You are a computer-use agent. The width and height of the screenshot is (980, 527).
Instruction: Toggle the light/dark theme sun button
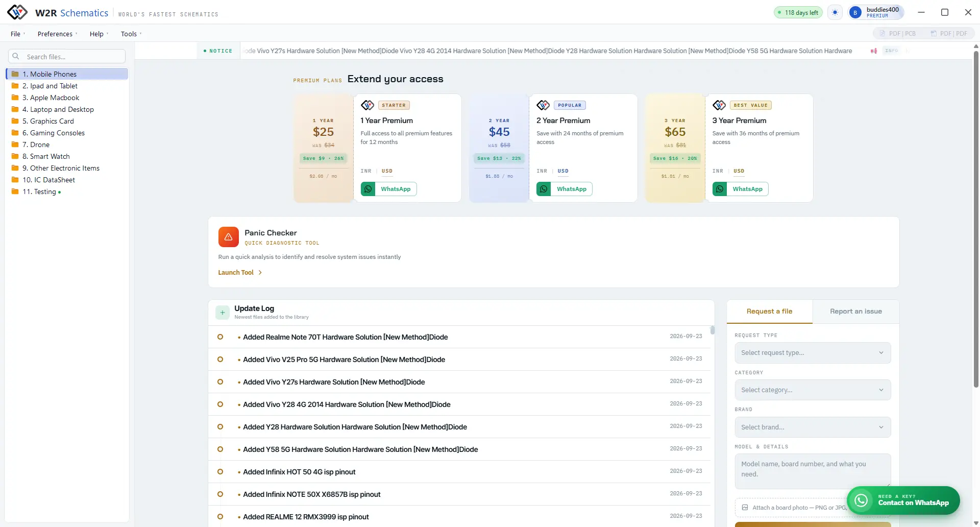pyautogui.click(x=835, y=12)
